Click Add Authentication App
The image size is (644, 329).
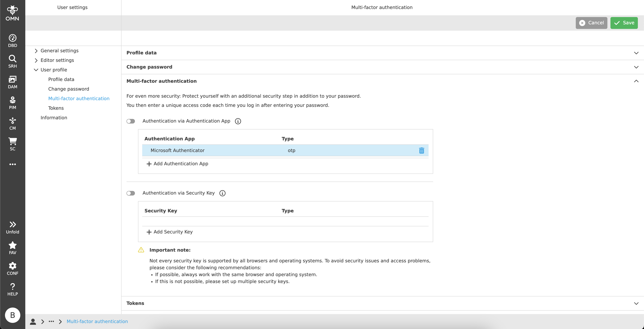point(177,164)
